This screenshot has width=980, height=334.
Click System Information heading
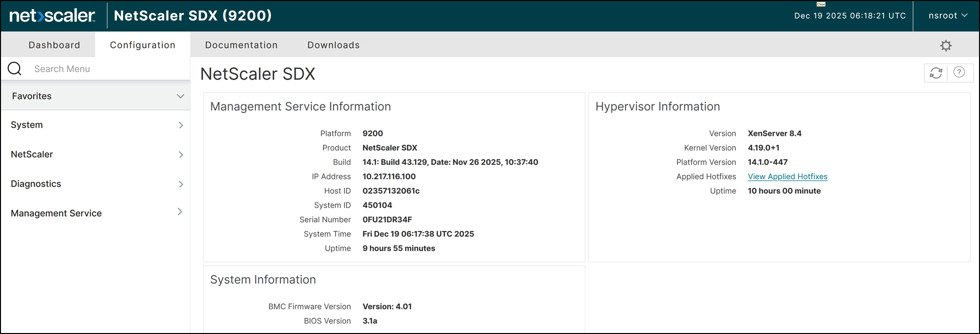(263, 280)
